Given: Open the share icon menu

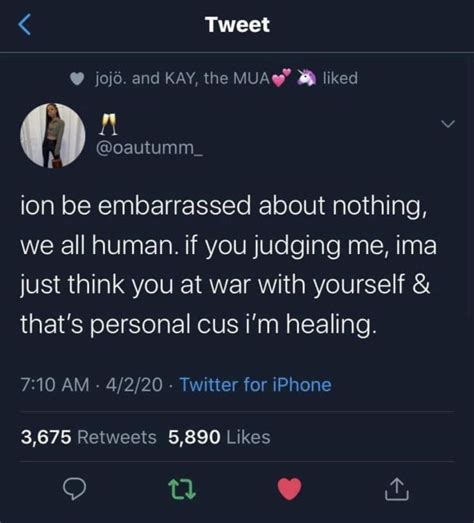Looking at the screenshot, I should click(x=397, y=489).
